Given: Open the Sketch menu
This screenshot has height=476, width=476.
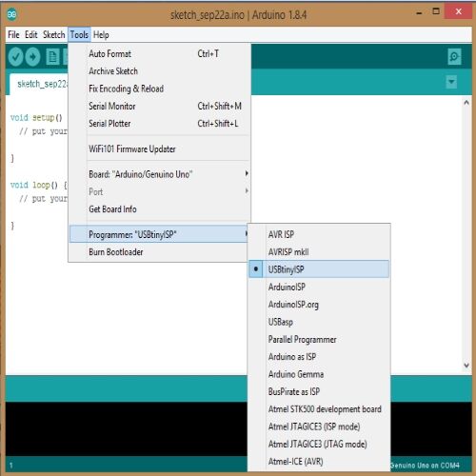Looking at the screenshot, I should pyautogui.click(x=54, y=34).
